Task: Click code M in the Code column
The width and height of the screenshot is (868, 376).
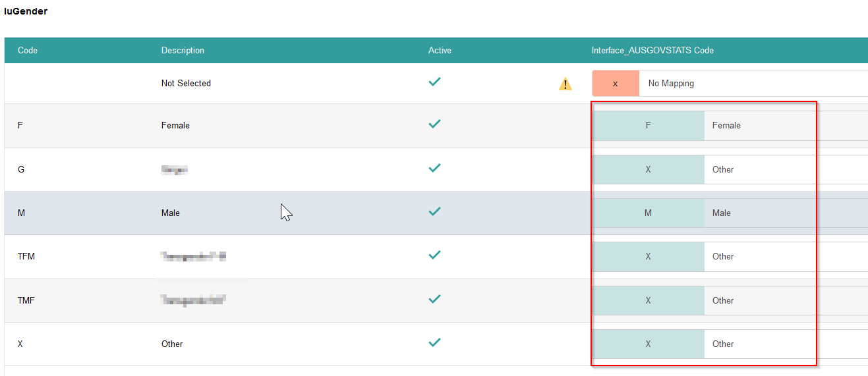Action: [x=21, y=213]
